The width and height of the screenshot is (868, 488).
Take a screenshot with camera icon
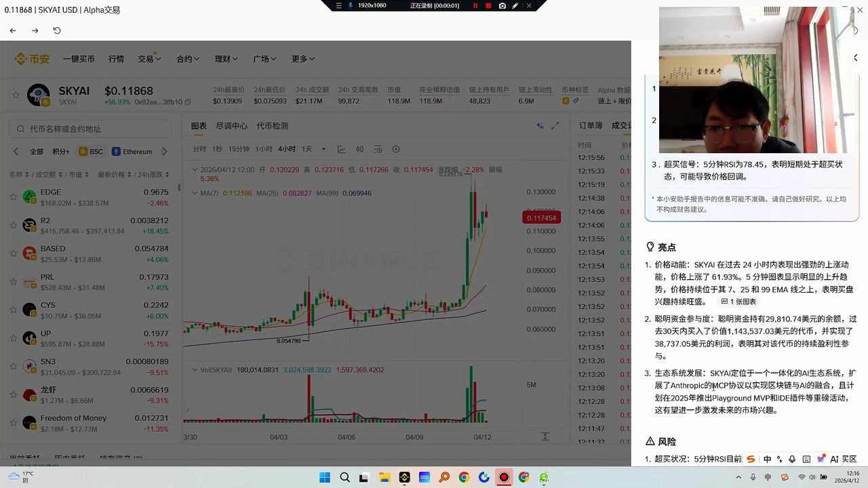502,5
